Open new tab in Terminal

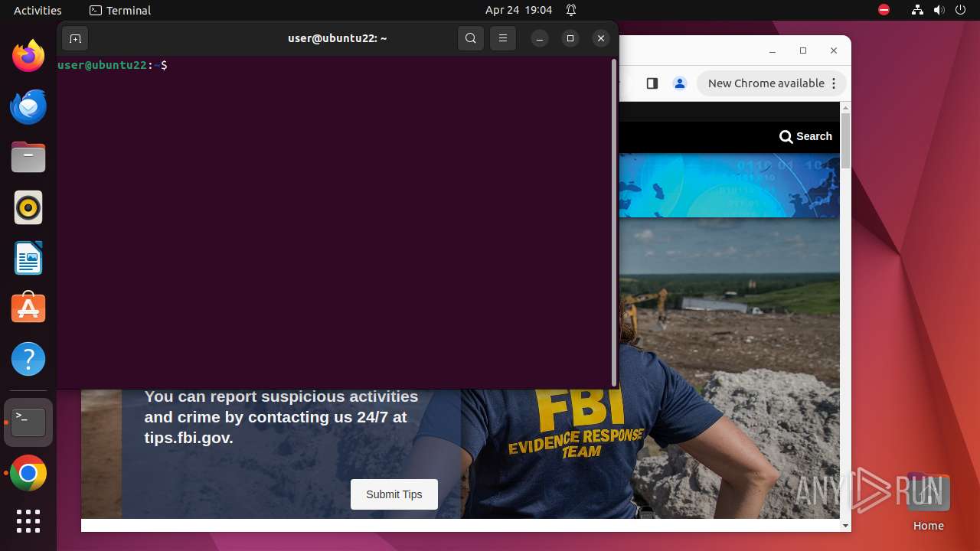coord(75,38)
